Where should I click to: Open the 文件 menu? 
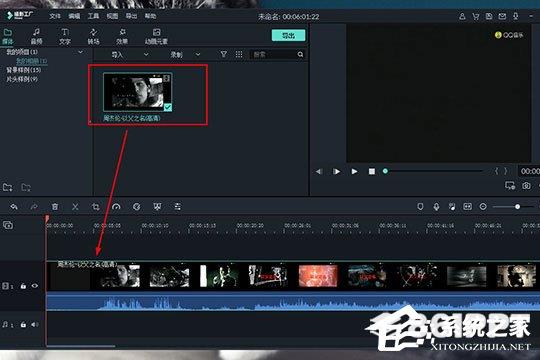point(55,16)
